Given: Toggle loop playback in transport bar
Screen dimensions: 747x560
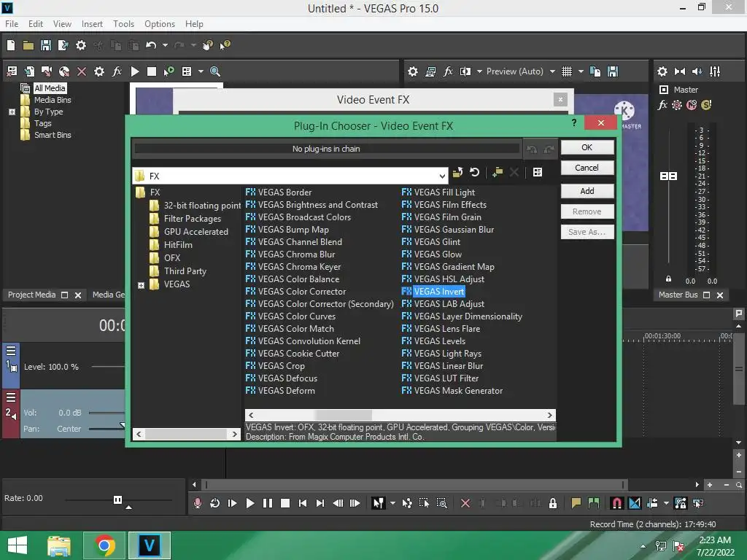Looking at the screenshot, I should point(215,503).
